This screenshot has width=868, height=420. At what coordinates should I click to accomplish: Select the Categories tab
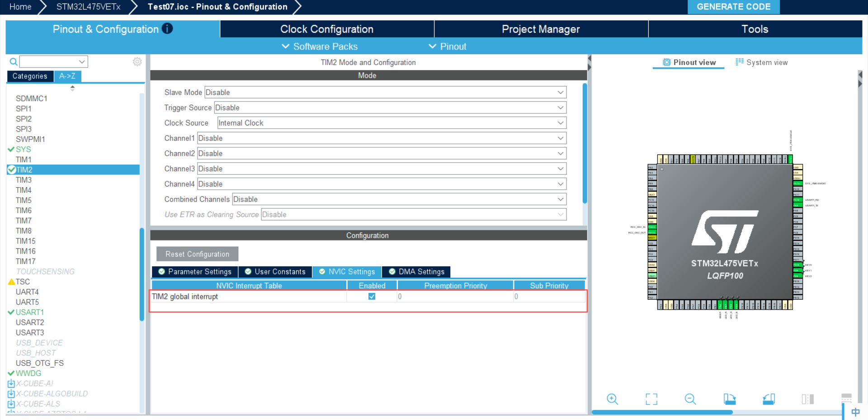click(x=30, y=76)
